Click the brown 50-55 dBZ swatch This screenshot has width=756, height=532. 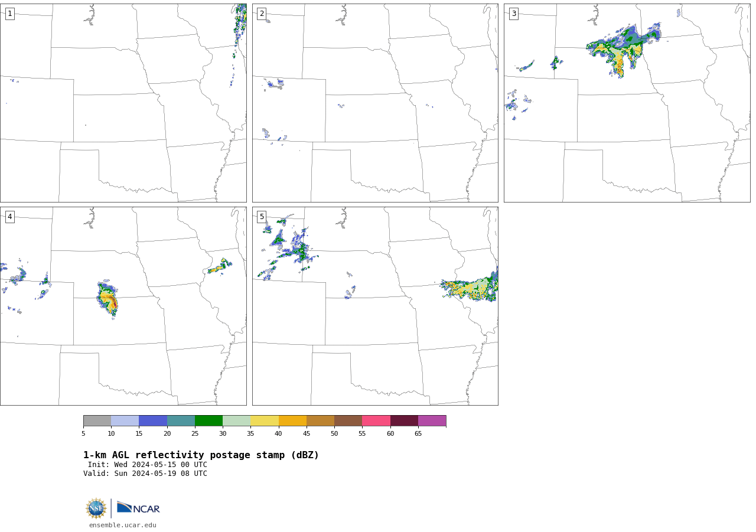coord(348,420)
